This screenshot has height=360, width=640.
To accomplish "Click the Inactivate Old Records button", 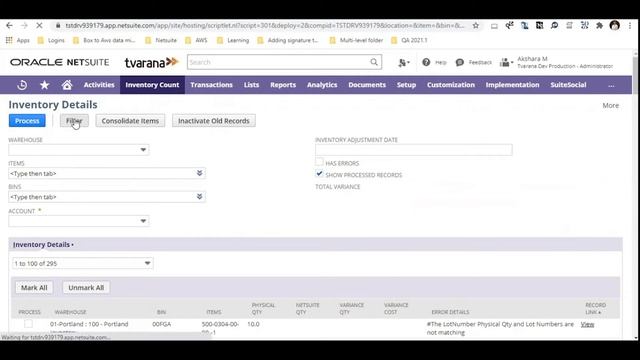I will [213, 121].
